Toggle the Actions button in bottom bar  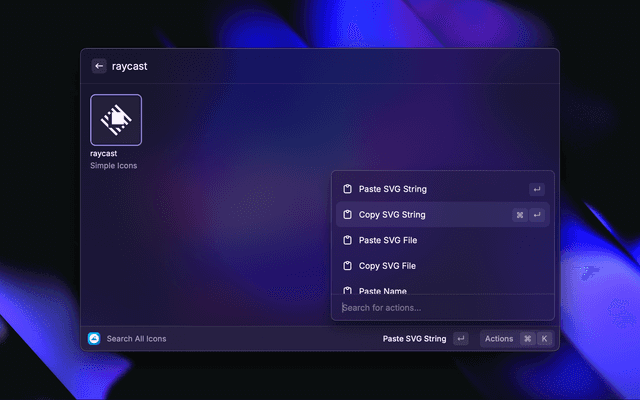tap(499, 339)
